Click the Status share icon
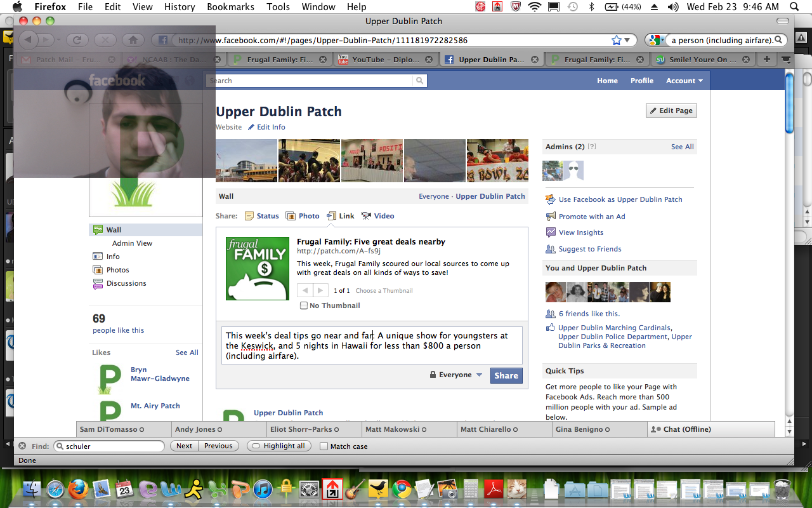 249,216
